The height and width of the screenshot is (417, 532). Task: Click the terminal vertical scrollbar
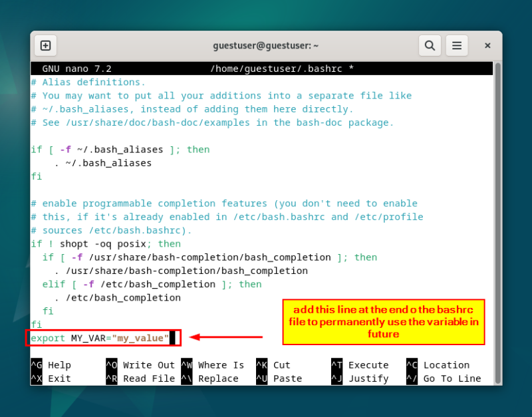pyautogui.click(x=497, y=200)
